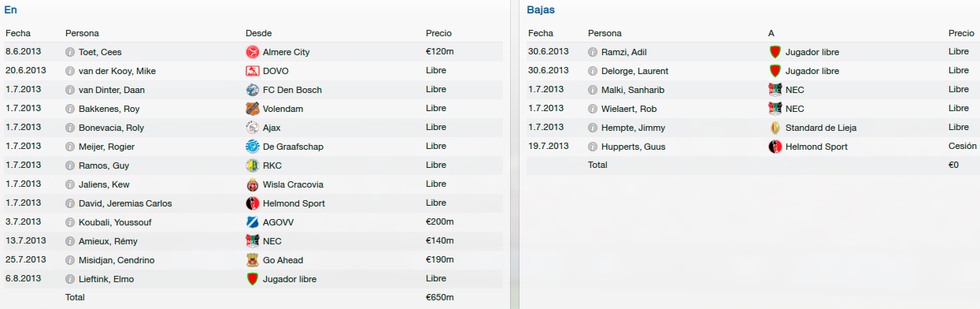
Task: Sort departures by the Persona column header
Action: (605, 33)
